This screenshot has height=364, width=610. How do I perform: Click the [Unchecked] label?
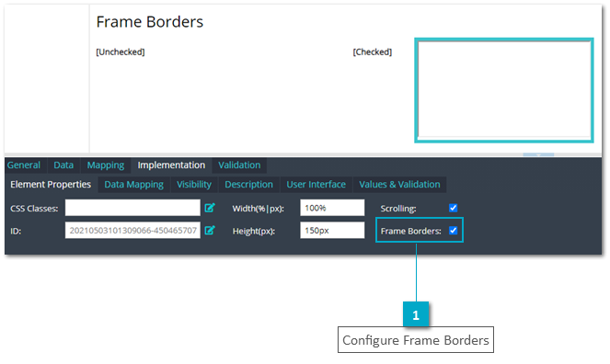click(121, 52)
